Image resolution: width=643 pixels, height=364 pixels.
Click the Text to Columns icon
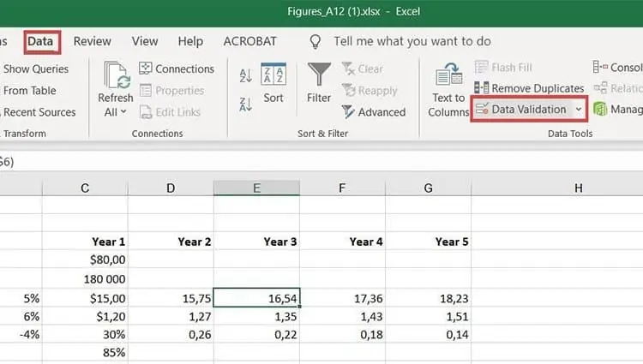click(x=448, y=74)
